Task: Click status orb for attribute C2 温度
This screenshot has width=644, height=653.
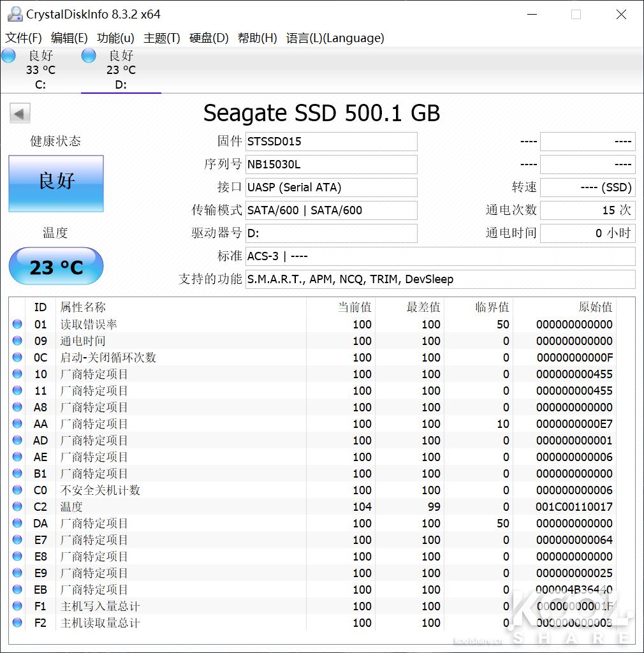Action: click(17, 507)
